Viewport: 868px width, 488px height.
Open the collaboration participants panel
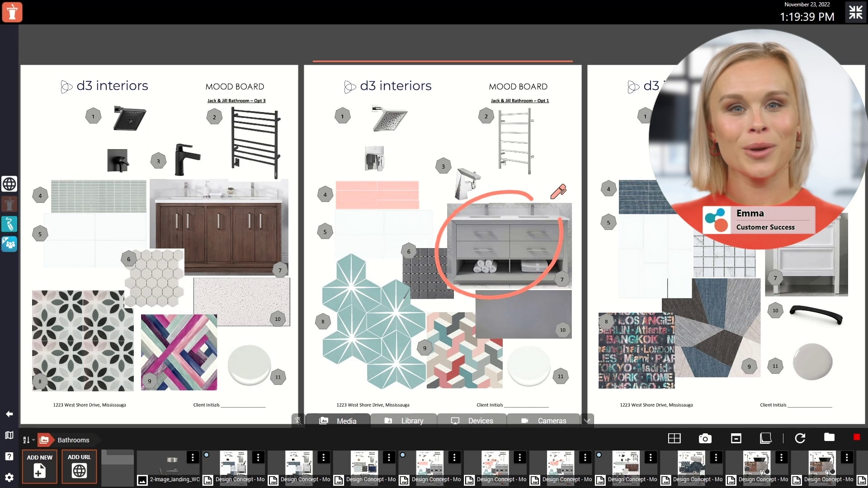9,244
